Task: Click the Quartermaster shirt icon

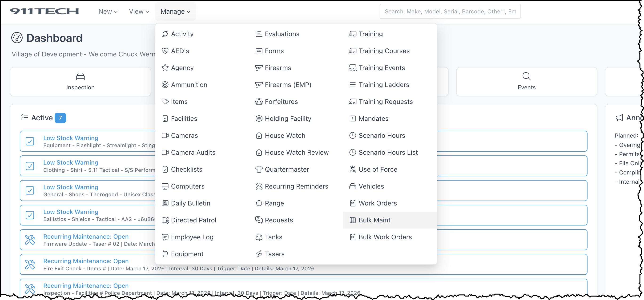Action: tap(259, 169)
